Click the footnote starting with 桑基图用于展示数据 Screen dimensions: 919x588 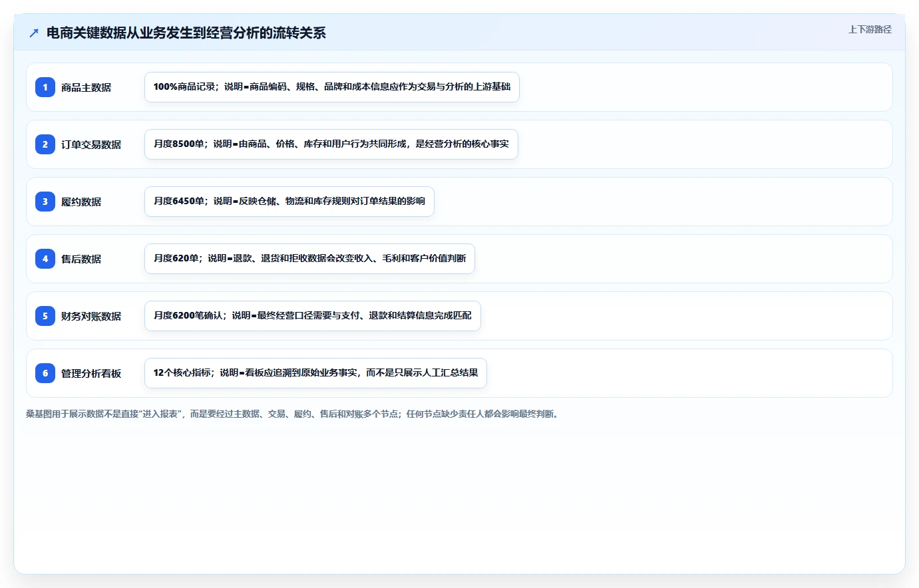pos(293,414)
